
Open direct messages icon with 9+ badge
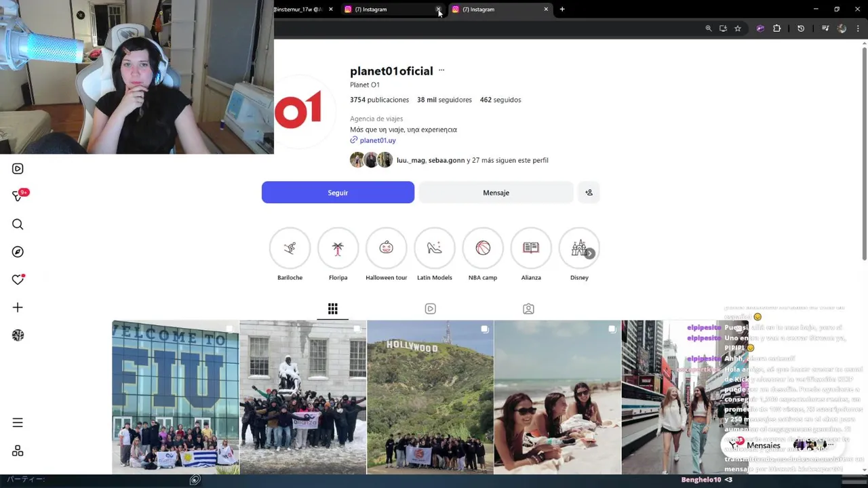19,196
